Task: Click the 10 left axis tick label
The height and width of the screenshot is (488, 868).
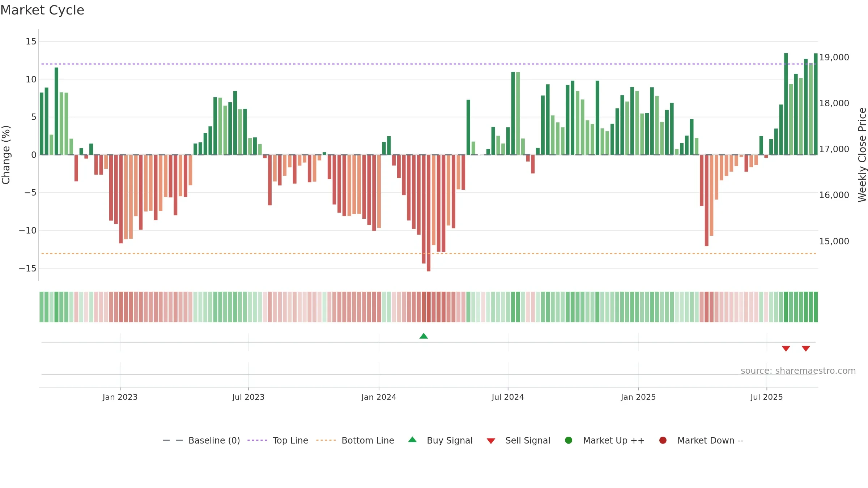Action: point(31,80)
